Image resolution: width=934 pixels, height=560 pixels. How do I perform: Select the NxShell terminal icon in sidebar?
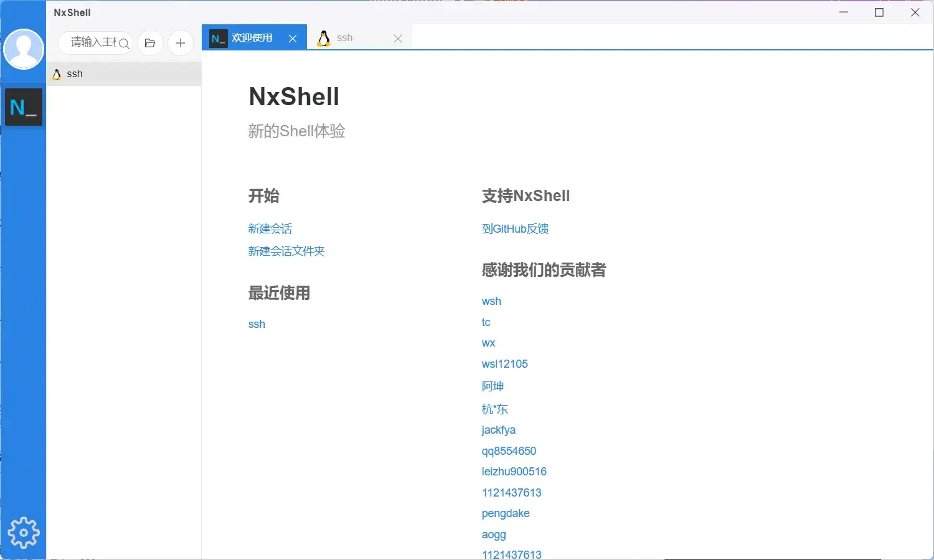click(24, 107)
